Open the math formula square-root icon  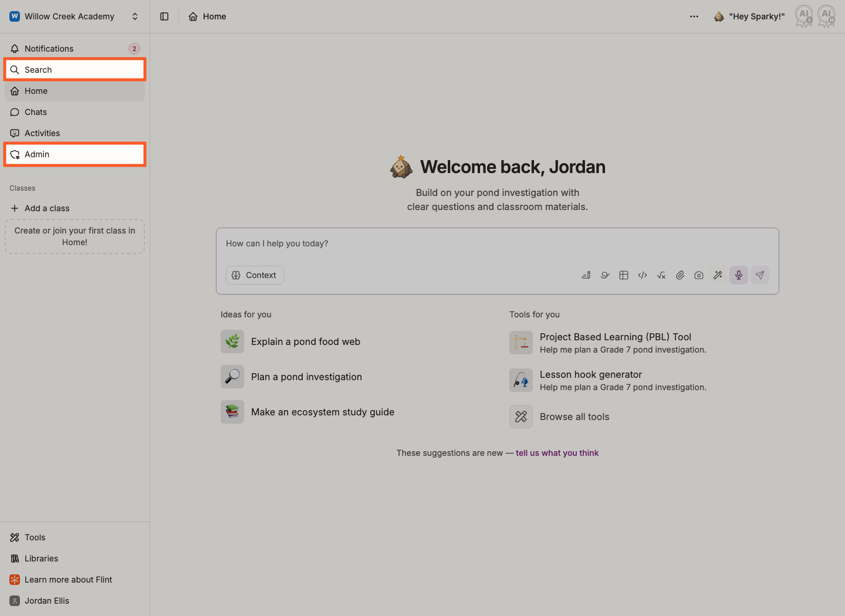pyautogui.click(x=661, y=275)
